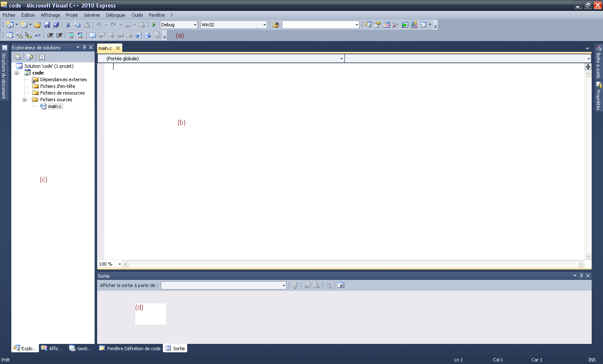The height and width of the screenshot is (364, 603).
Task: Open the Boîte à outils side panel
Action: (598, 62)
